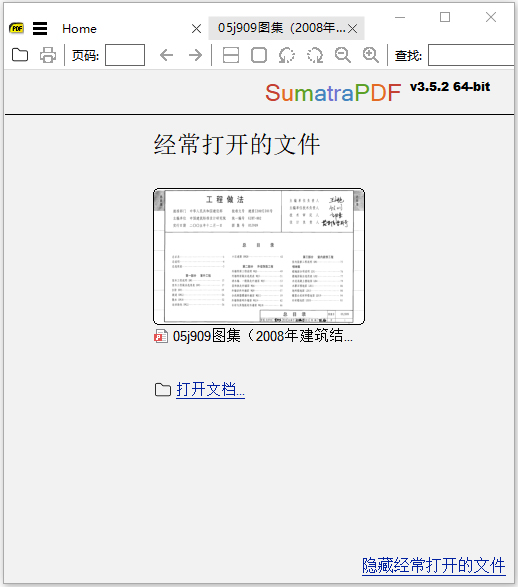Close the Home tab
518x587 pixels.
coord(196,28)
